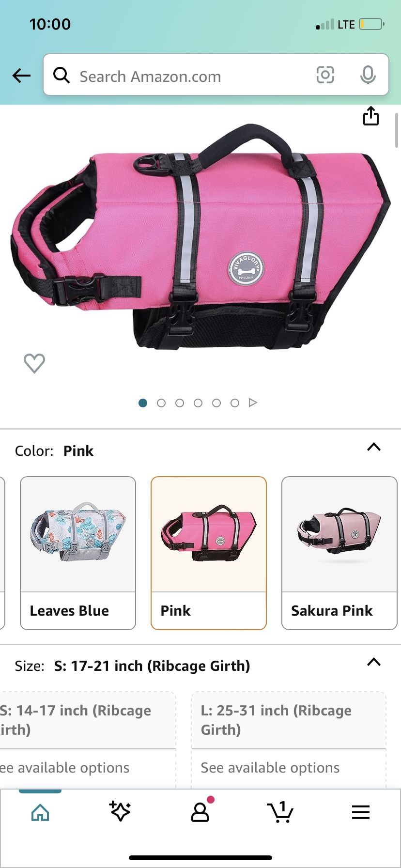Tap the microphone voice search icon
The height and width of the screenshot is (868, 401).
[368, 75]
